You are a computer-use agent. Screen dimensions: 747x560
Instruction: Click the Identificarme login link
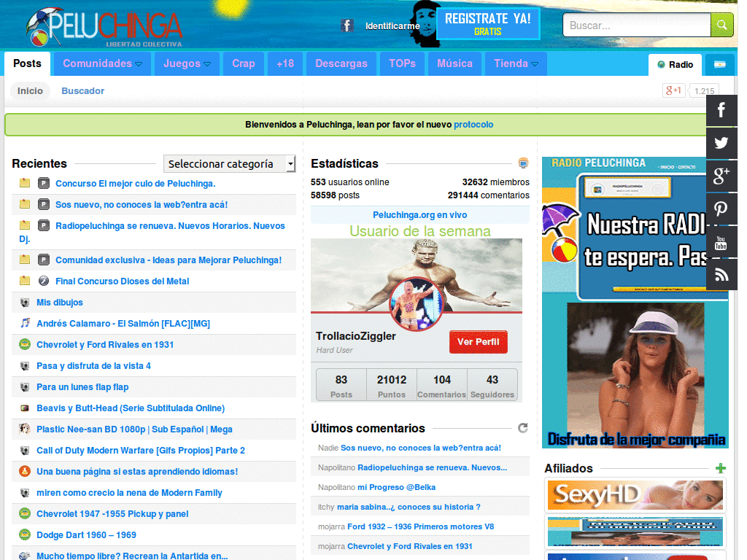pyautogui.click(x=392, y=26)
